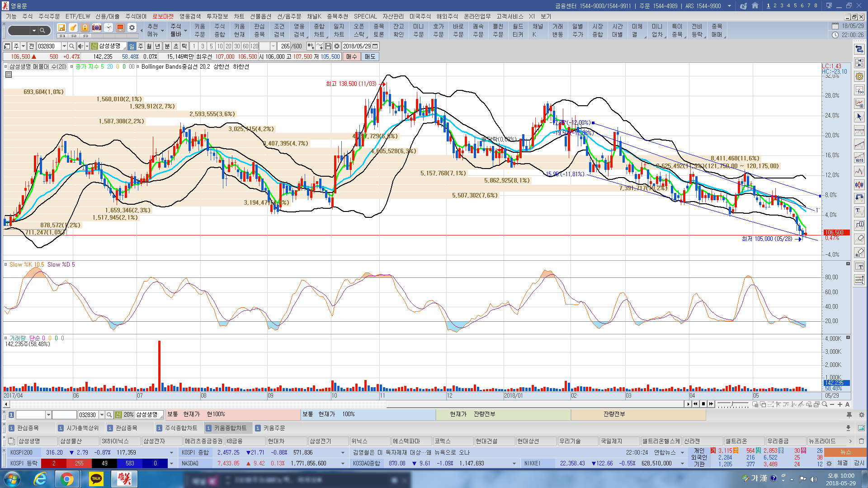
Task: Expand the stock code 032830 dropdown
Action: point(64,46)
